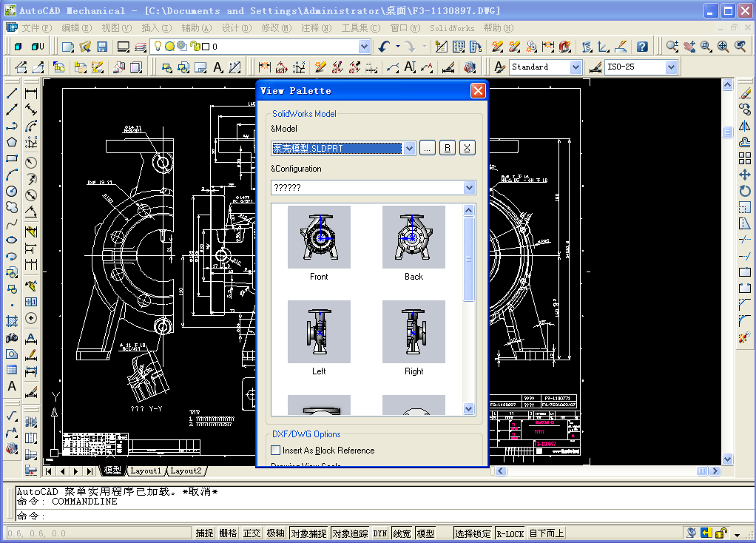
Task: Open the 泵壳模型.SLDPRT model dropdown
Action: [x=410, y=148]
